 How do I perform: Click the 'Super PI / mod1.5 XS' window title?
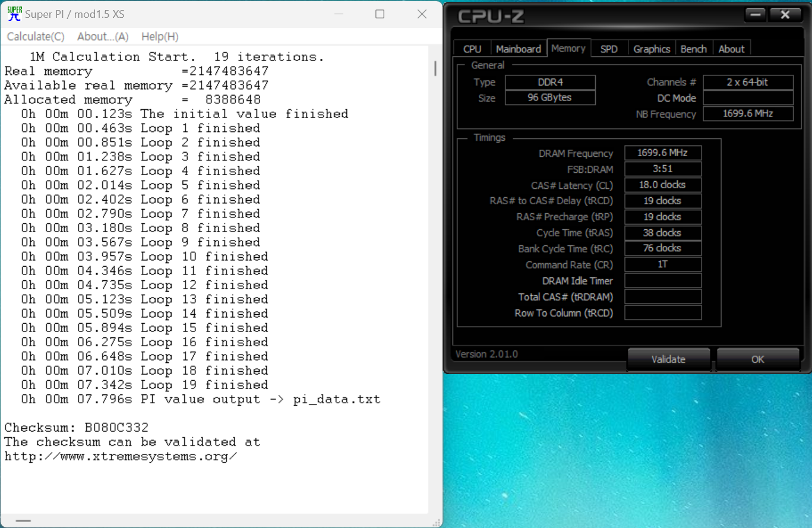pyautogui.click(x=75, y=14)
